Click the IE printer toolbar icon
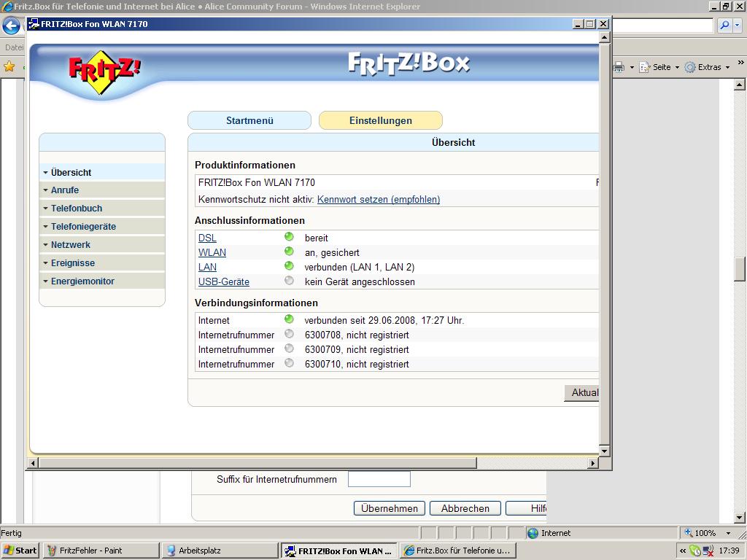Screen dimensions: 747x560 coord(619,67)
